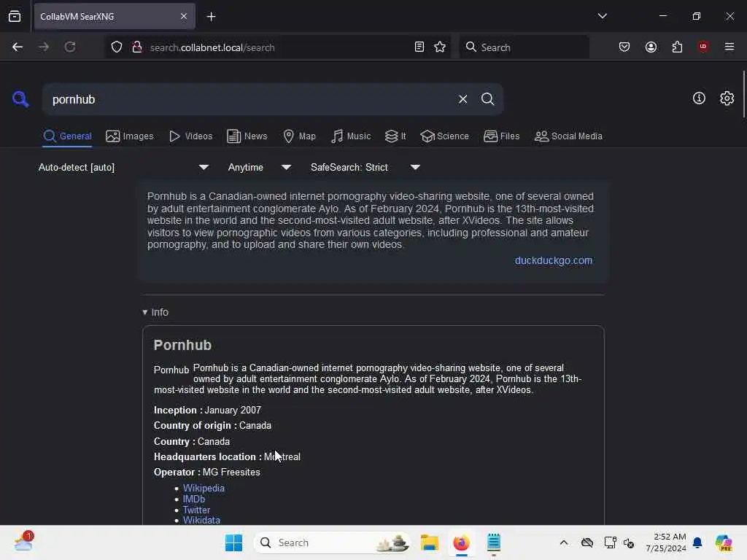
Task: Open SearXNG preferences gear icon
Action: (x=727, y=98)
